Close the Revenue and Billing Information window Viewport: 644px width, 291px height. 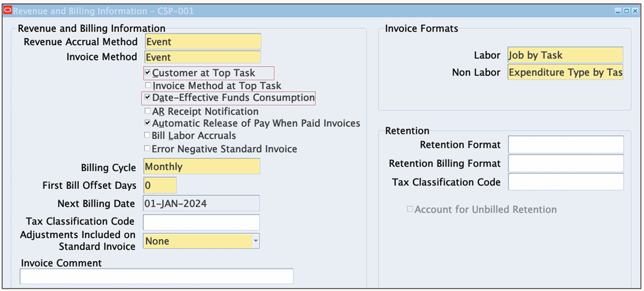tap(635, 11)
